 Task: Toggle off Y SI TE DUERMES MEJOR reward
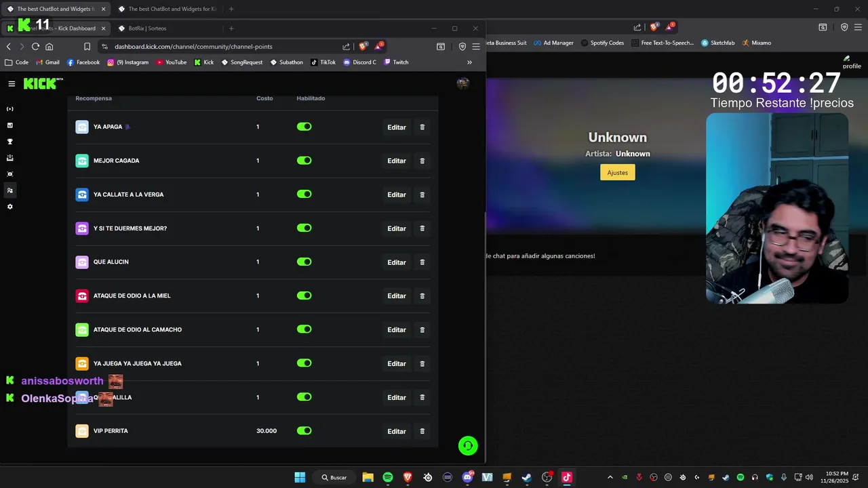304,228
